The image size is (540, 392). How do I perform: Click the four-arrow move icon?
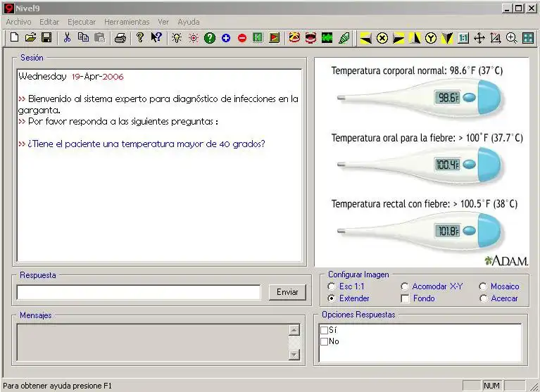[479, 38]
